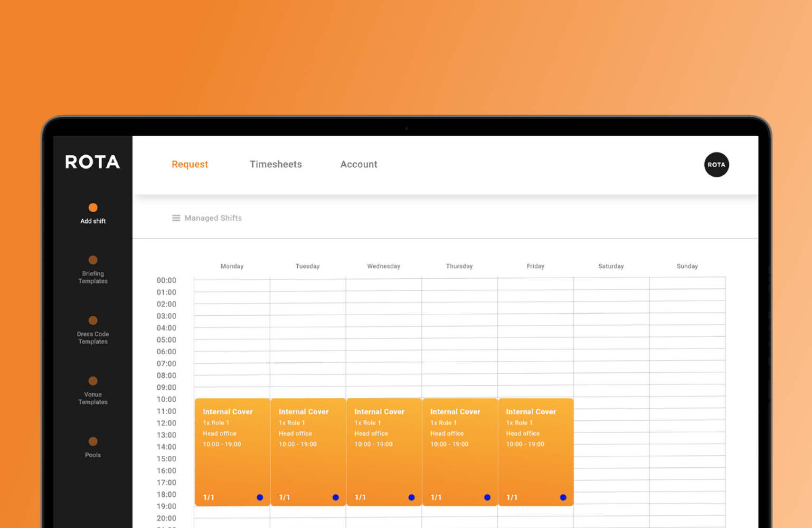Screen dimensions: 812x528
Task: Click the Thursday column header
Action: click(459, 266)
